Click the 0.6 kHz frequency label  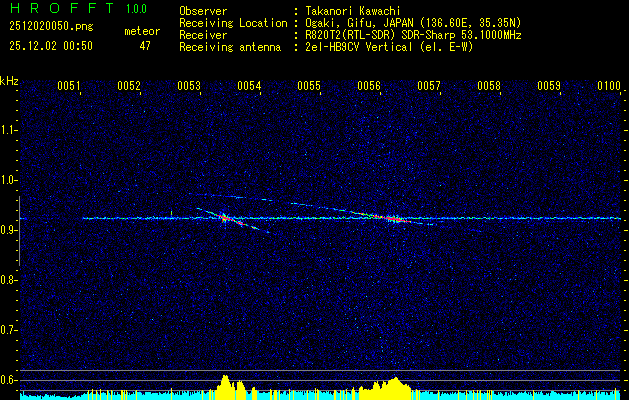(8, 380)
